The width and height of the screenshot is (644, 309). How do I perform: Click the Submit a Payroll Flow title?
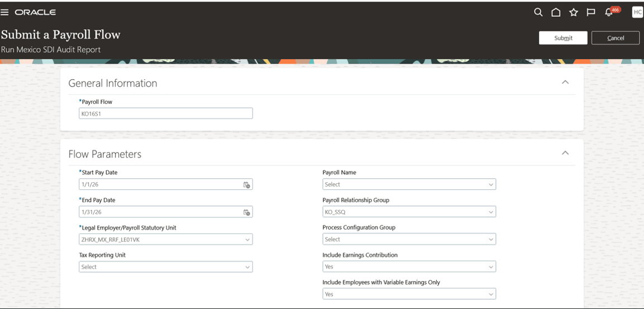(x=60, y=35)
